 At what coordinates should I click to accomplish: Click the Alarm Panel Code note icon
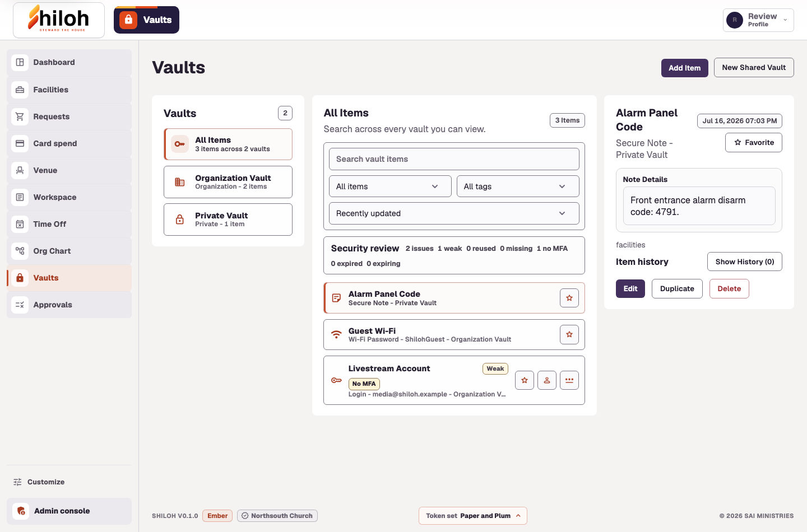(x=336, y=298)
